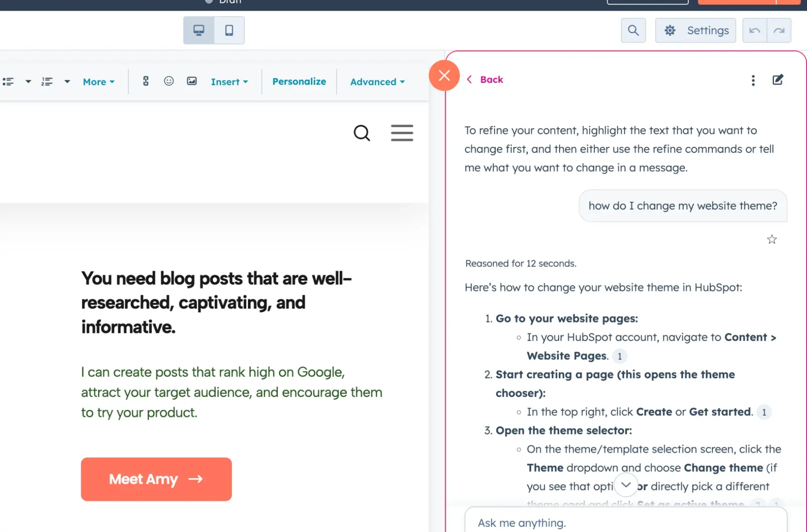Open the More formatting dropdown

point(98,81)
